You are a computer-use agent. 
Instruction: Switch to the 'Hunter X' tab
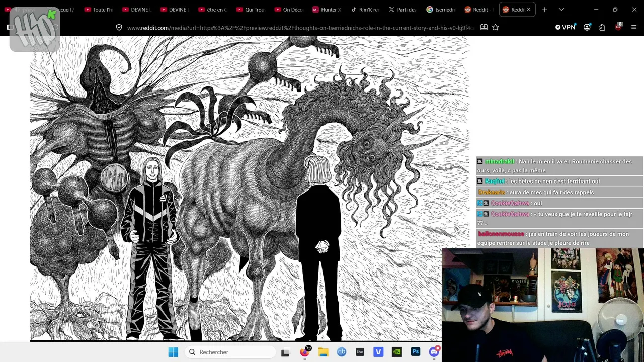click(327, 10)
